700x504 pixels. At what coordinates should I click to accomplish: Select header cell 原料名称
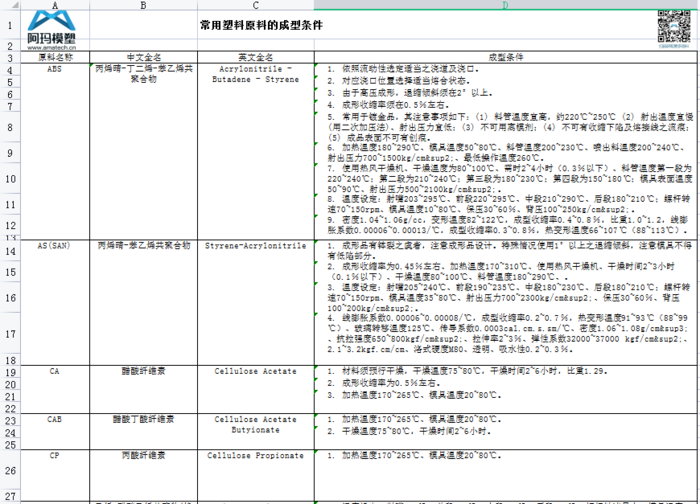(x=55, y=57)
